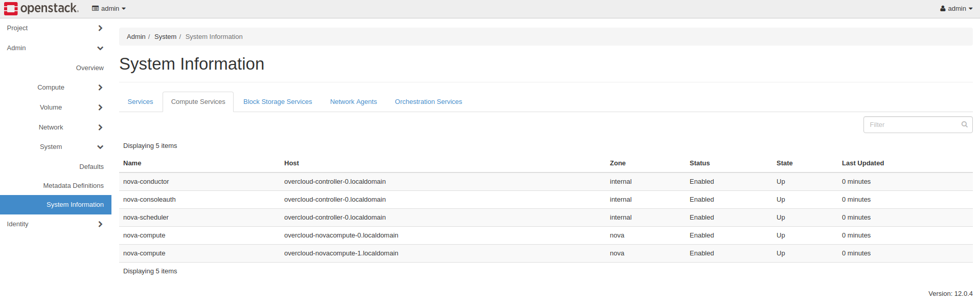Open the Orchestration Services tab
Viewport: 980px width, 302px height.
click(x=428, y=102)
